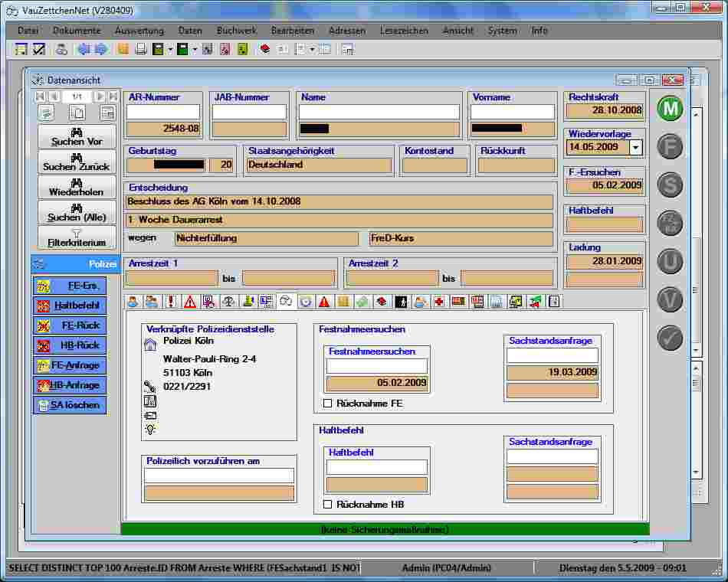The image size is (728, 582).
Task: Click the FE-Rück button
Action: [x=70, y=325]
